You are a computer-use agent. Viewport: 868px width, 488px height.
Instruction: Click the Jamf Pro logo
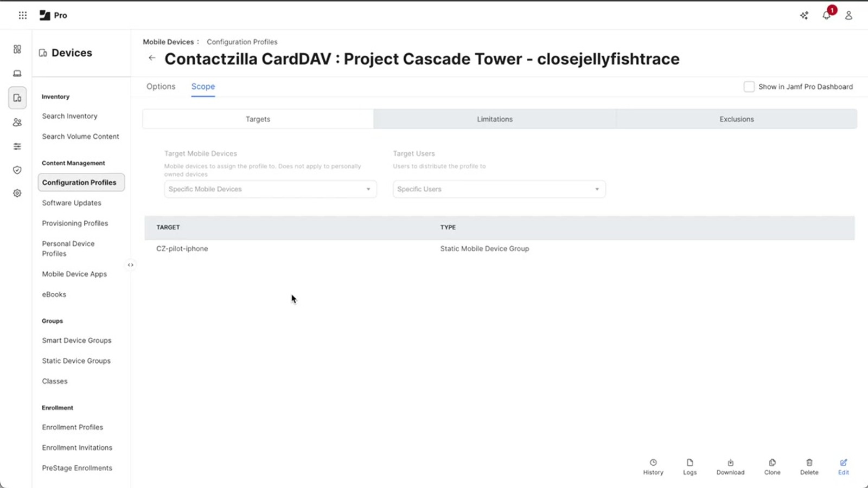pyautogui.click(x=53, y=15)
